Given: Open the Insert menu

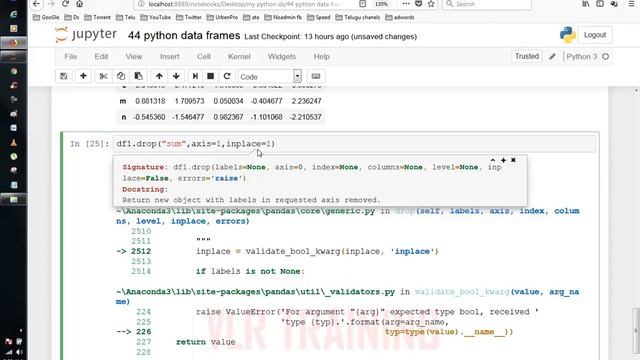Looking at the screenshot, I should (170, 57).
